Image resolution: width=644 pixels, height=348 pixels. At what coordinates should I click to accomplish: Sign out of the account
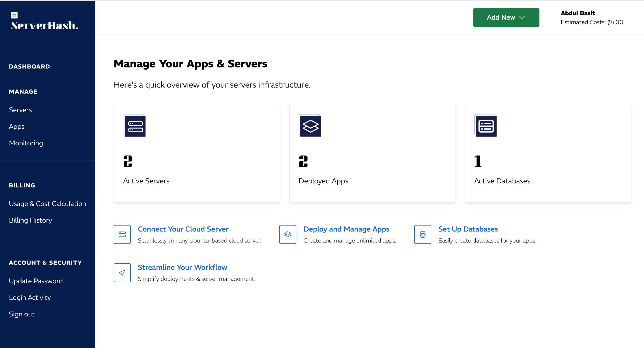tap(22, 314)
